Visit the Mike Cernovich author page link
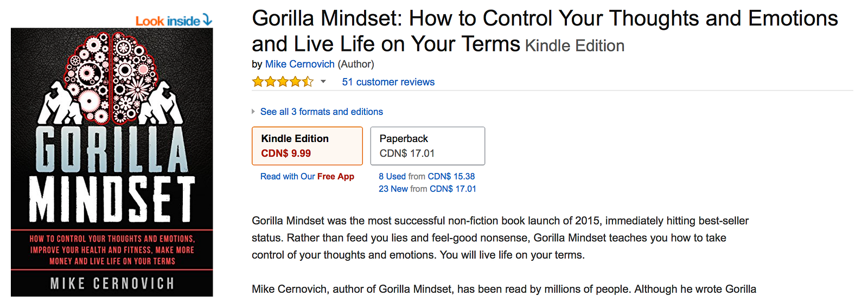 [299, 64]
